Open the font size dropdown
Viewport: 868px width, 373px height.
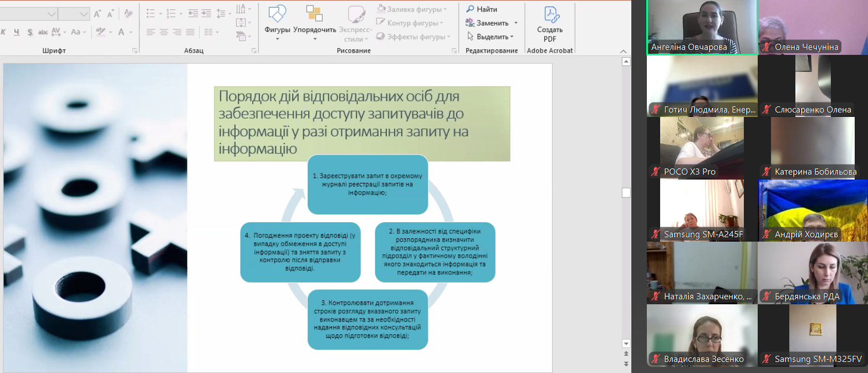tap(84, 14)
